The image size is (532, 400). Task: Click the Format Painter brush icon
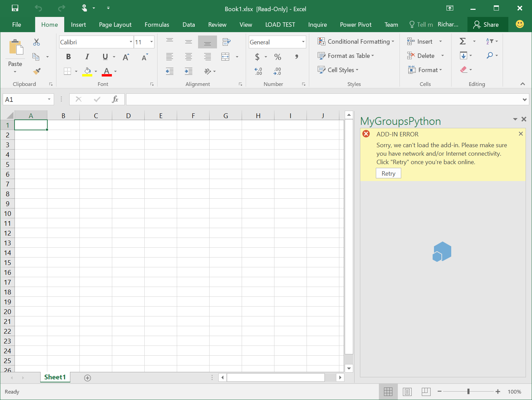pos(37,71)
